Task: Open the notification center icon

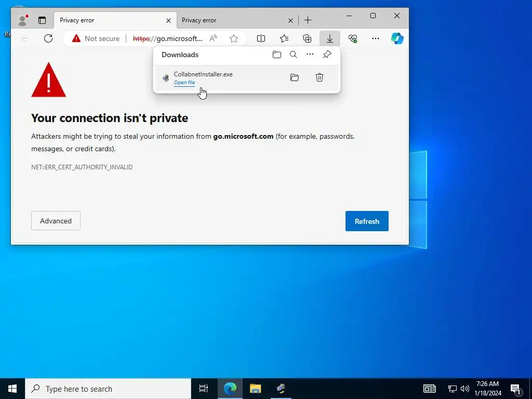Action: click(x=516, y=389)
